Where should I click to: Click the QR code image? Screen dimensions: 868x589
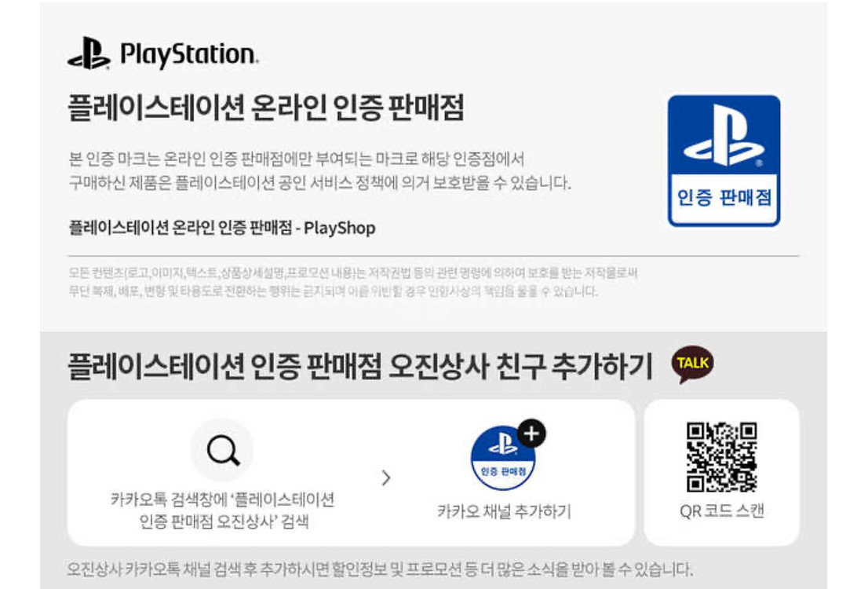click(x=722, y=457)
